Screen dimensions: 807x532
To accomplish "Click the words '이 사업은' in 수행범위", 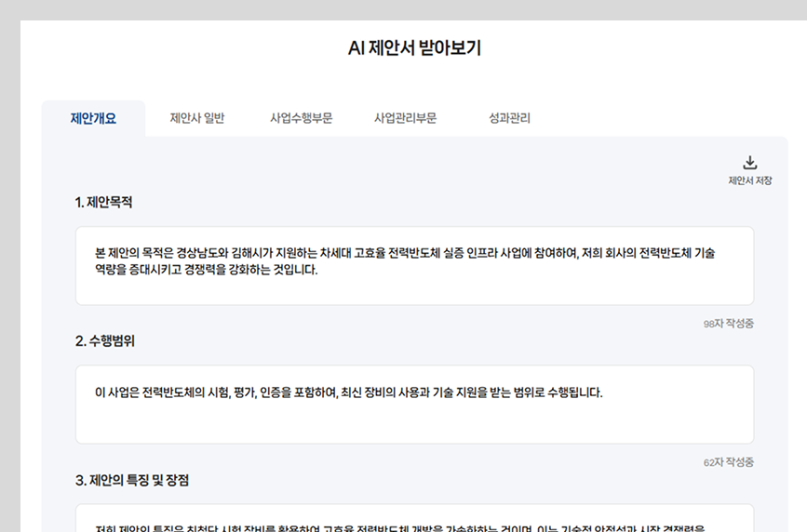I will tap(117, 392).
